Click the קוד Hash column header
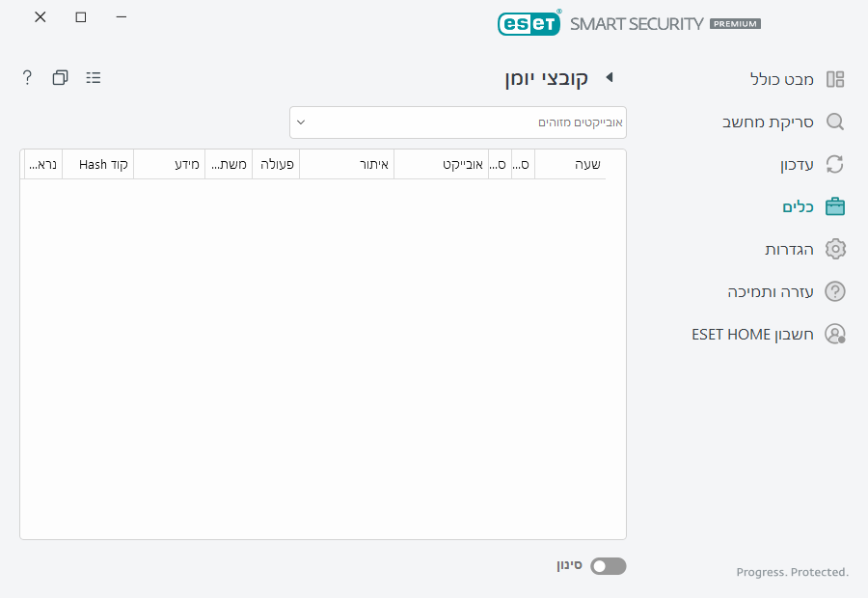 click(97, 164)
